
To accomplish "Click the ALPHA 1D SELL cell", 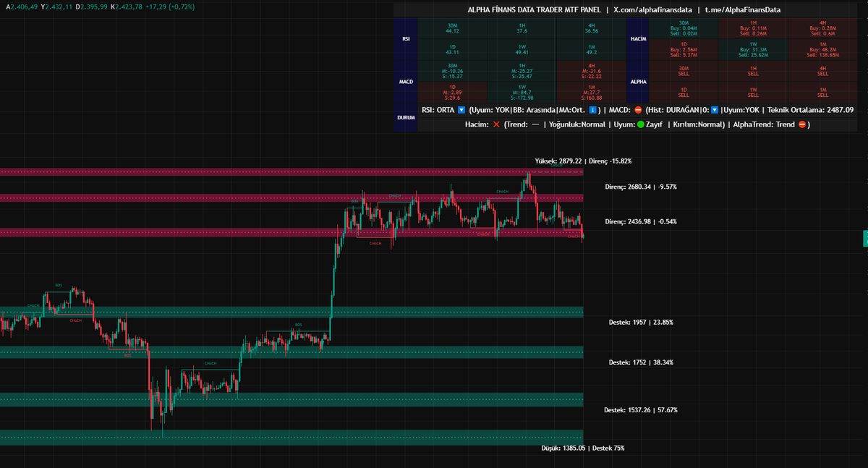I will (x=684, y=92).
